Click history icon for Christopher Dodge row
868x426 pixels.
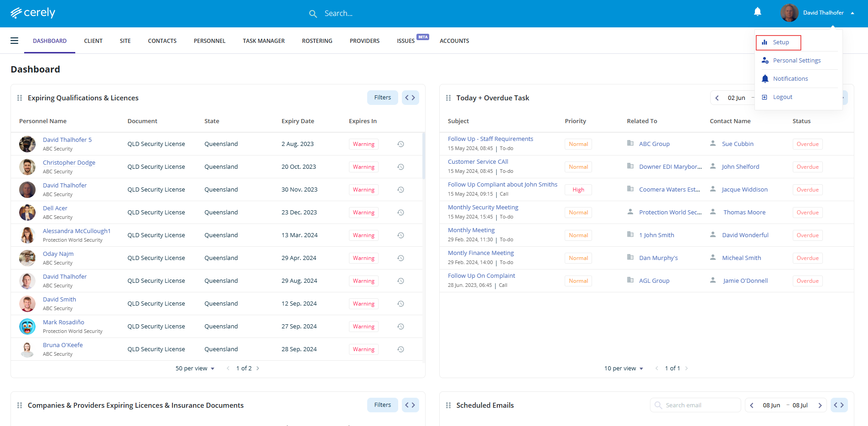pos(400,167)
